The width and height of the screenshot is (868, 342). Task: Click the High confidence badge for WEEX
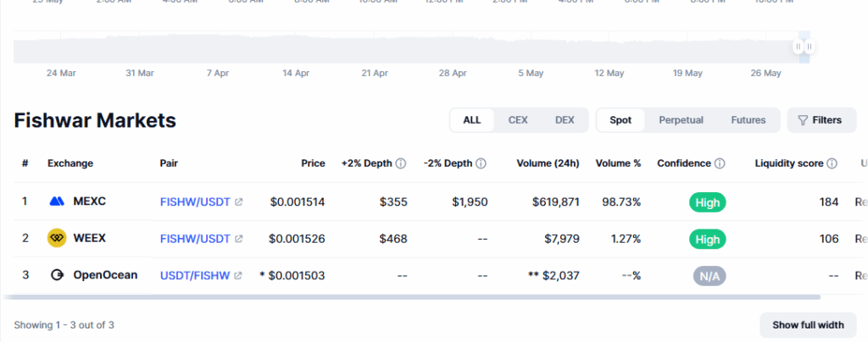708,240
